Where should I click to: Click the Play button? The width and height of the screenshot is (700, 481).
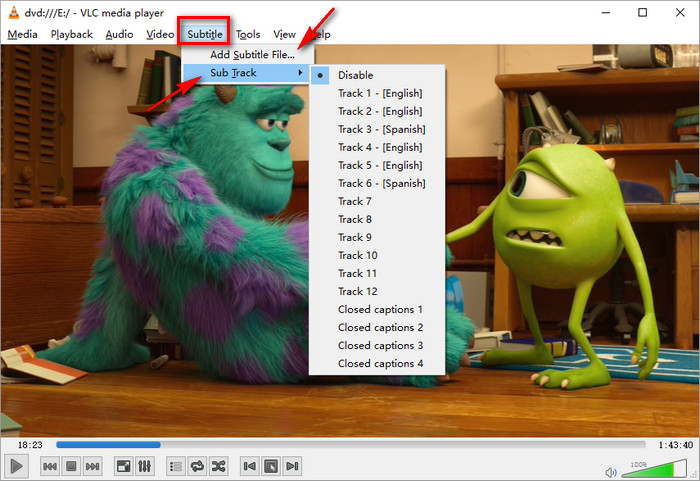pyautogui.click(x=17, y=466)
